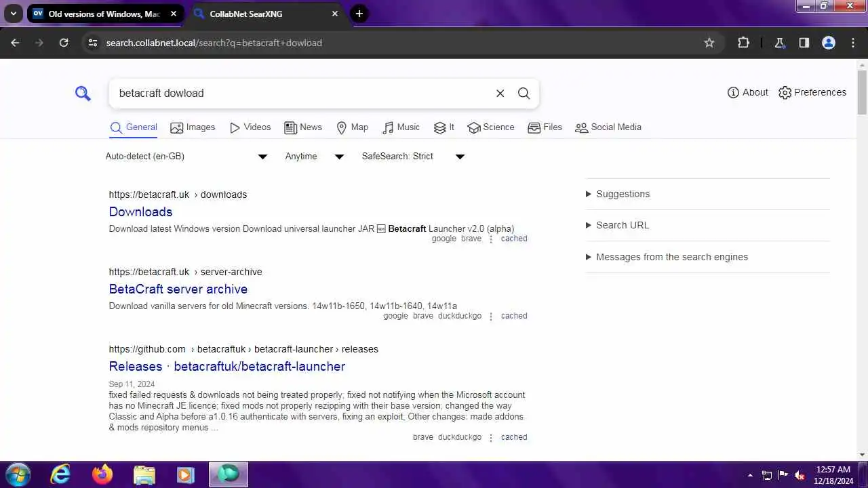Open Chrome three-dot menu
Viewport: 868px width, 488px height.
pyautogui.click(x=853, y=43)
